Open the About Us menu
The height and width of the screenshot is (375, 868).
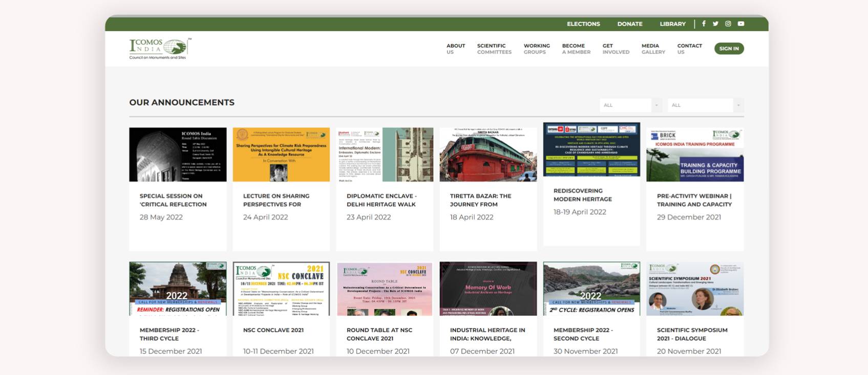tap(455, 49)
